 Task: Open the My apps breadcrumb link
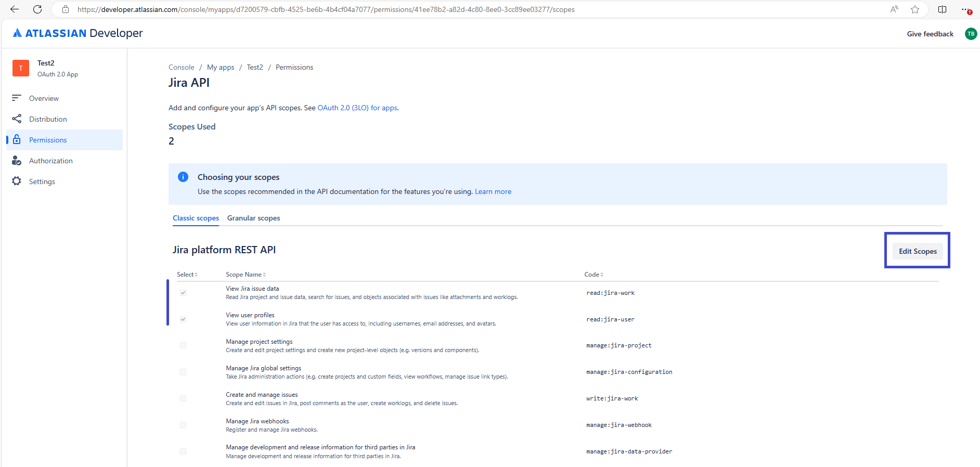click(x=221, y=67)
